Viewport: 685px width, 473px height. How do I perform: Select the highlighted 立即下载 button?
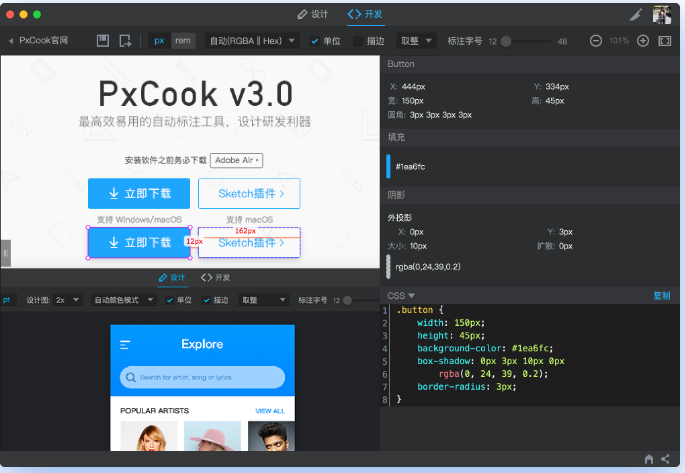(x=139, y=242)
